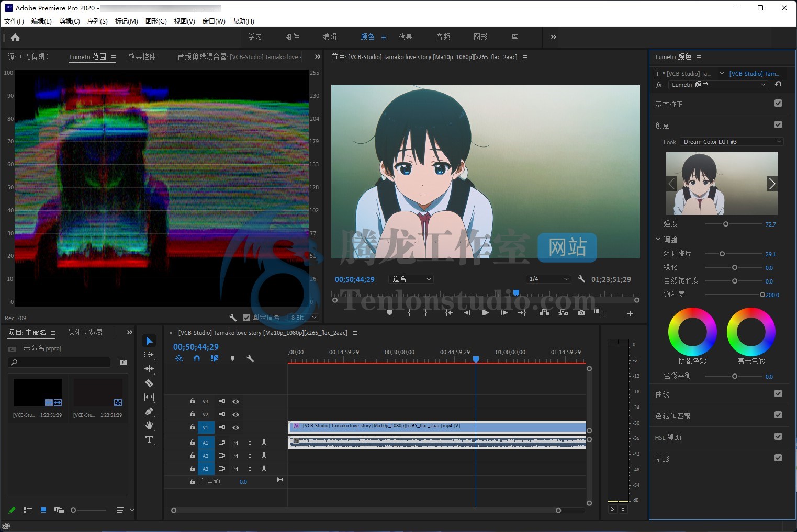Open the Sequence menu
Image resolution: width=797 pixels, height=532 pixels.
click(97, 21)
